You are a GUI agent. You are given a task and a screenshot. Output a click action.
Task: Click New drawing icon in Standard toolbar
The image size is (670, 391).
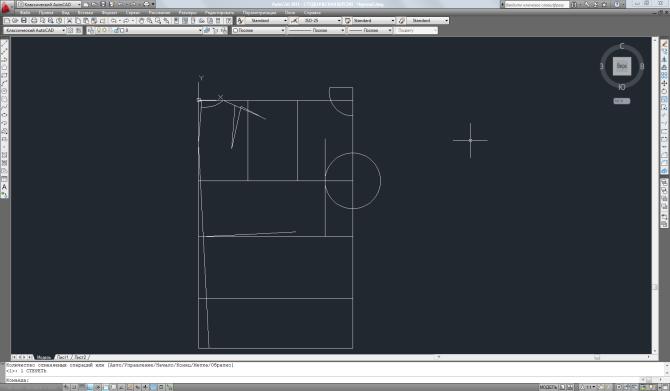7,21
